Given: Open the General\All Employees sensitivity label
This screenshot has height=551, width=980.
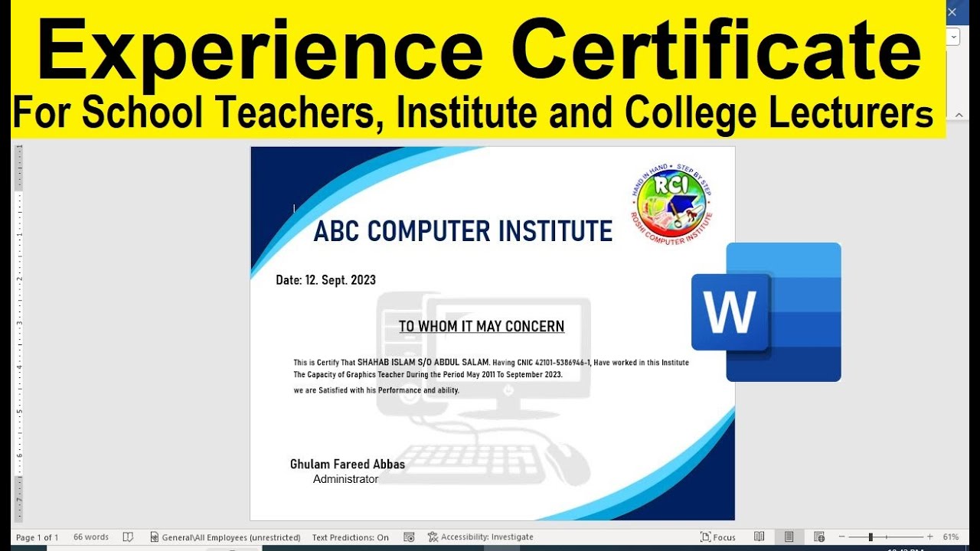Looking at the screenshot, I should [225, 537].
